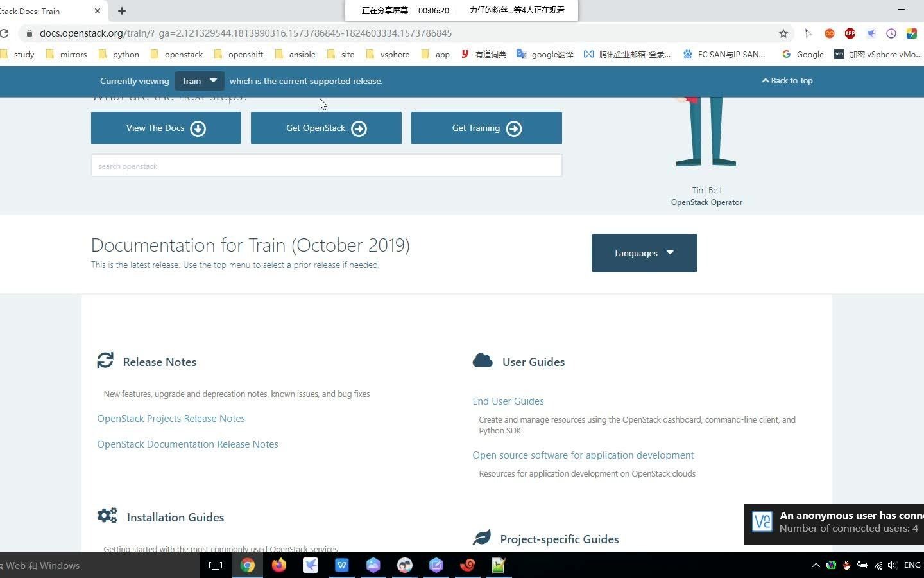Open OpenStack Documentation Release Notes link

pos(188,444)
